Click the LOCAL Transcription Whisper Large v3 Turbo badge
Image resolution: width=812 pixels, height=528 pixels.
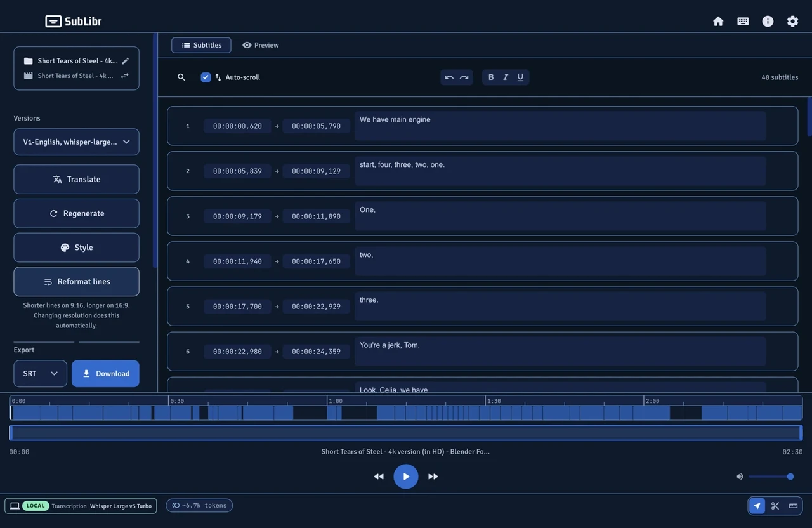coord(81,506)
